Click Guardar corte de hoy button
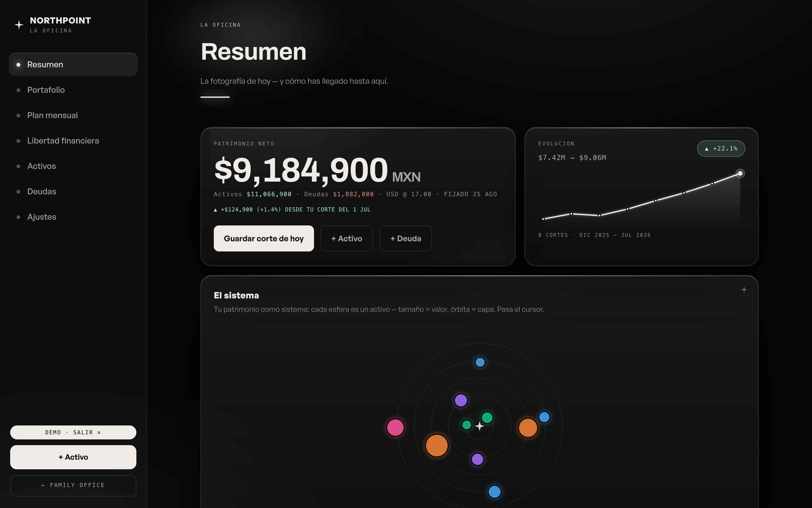 [x=264, y=238]
